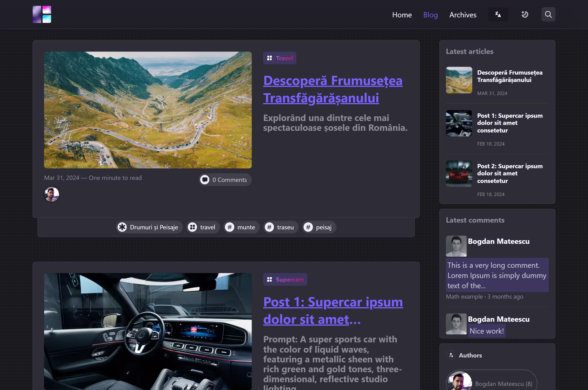Select the Blog navigation link

tap(430, 15)
